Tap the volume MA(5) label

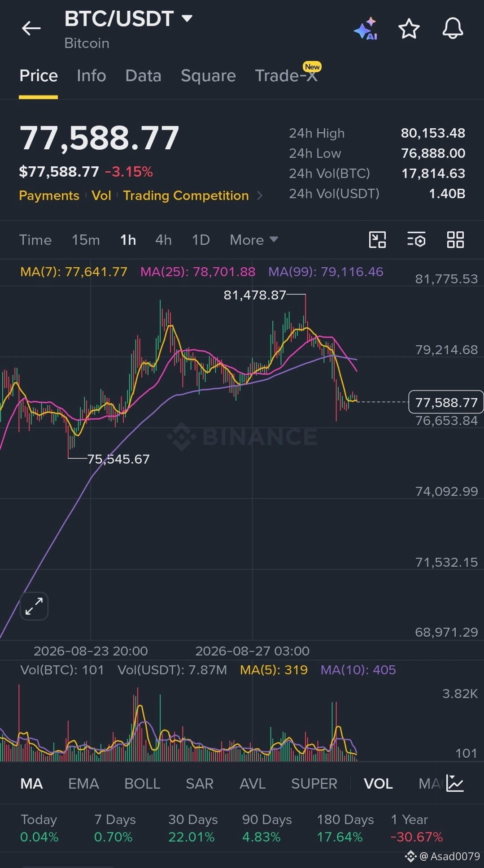point(274,670)
